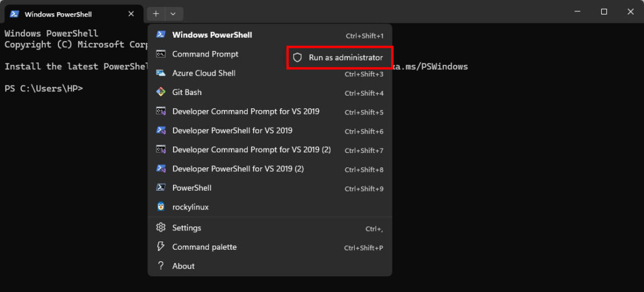Close the Windows PowerShell tab

coord(131,14)
